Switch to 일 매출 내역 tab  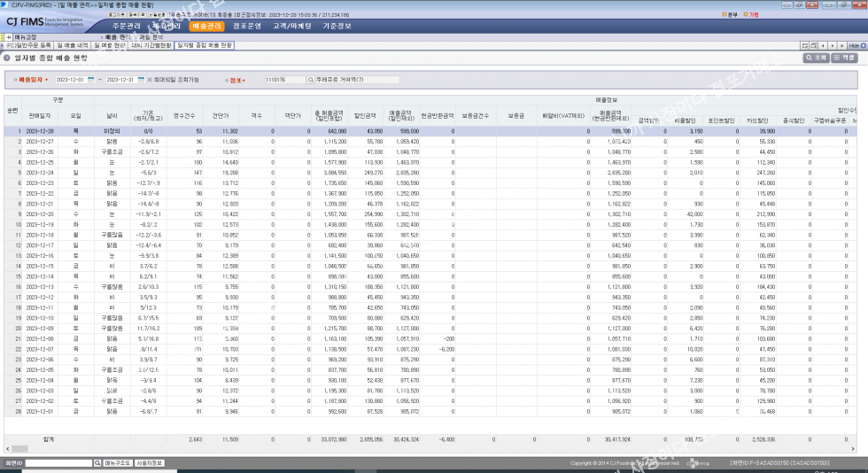point(71,45)
